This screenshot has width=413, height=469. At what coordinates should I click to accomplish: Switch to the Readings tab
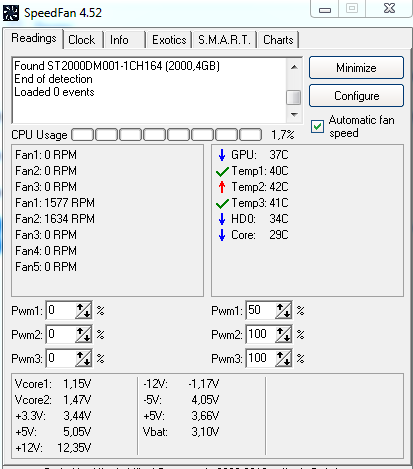click(x=34, y=38)
